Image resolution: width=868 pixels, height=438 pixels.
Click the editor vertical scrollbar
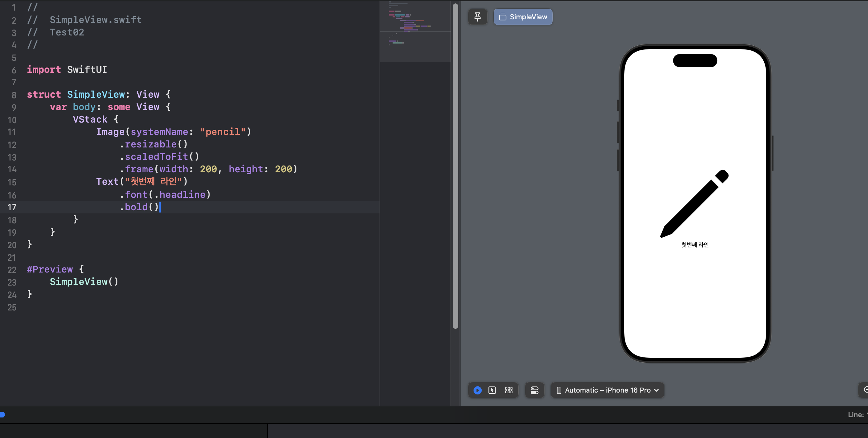tap(455, 165)
